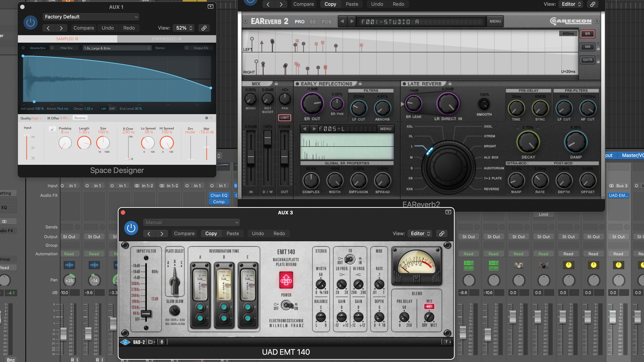Click Compare in AUX 1 window
The height and width of the screenshot is (362, 644).
pos(83,28)
